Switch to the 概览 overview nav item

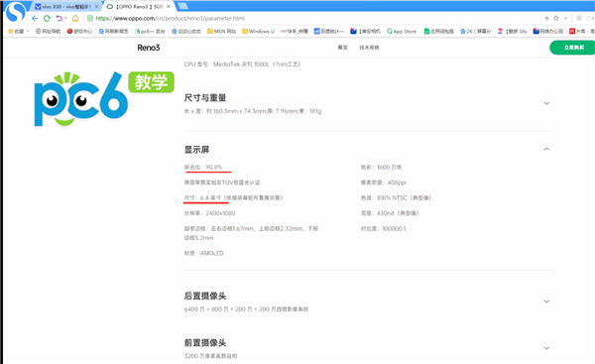pyautogui.click(x=343, y=48)
